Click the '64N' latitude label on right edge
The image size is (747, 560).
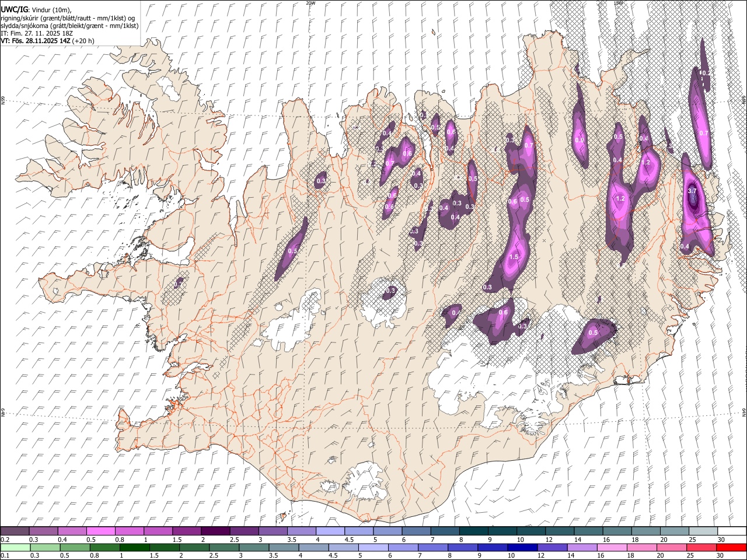[744, 412]
